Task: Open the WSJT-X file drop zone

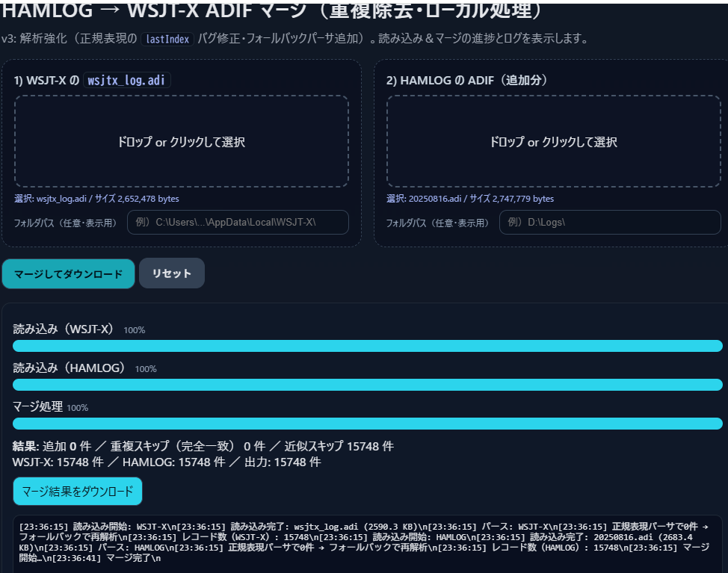Action: pyautogui.click(x=182, y=141)
